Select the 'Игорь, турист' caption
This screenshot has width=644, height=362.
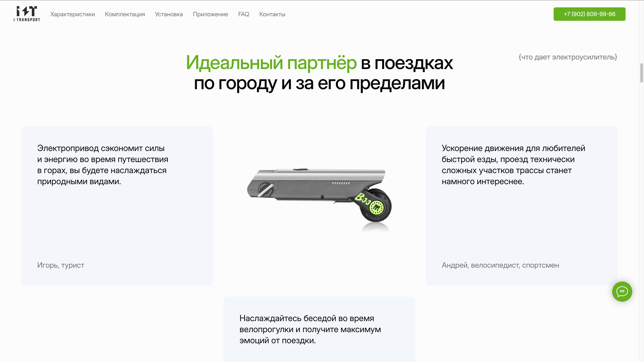pos(61,265)
